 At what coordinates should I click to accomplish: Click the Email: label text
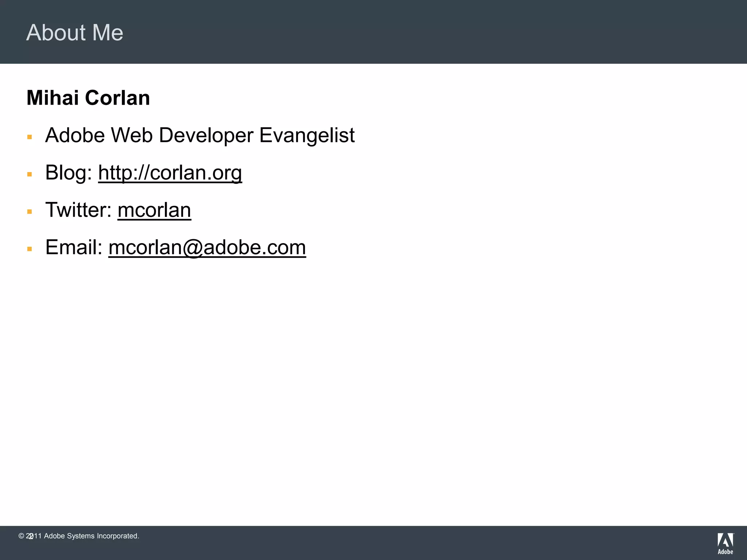(x=74, y=247)
